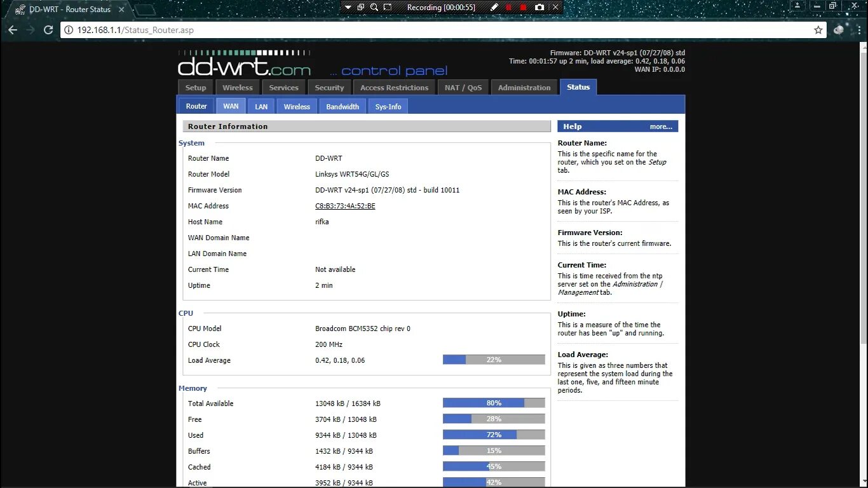Viewport: 868px width, 488px height.
Task: Click the pencil draw icon in recorder bar
Action: [495, 7]
